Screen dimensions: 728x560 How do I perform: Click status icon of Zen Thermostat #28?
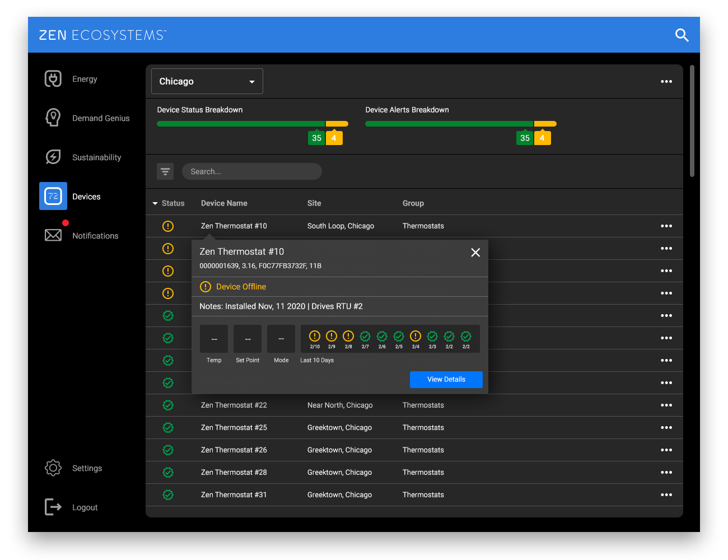pos(168,473)
